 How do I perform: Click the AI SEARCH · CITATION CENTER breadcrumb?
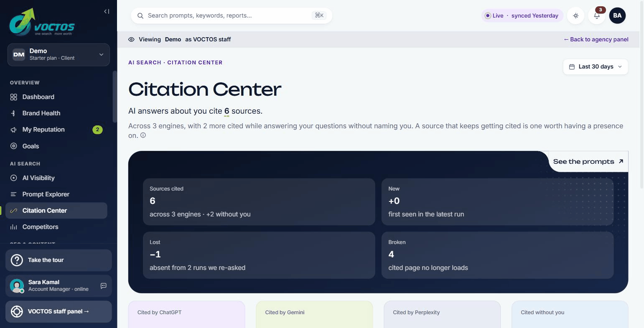pyautogui.click(x=176, y=63)
